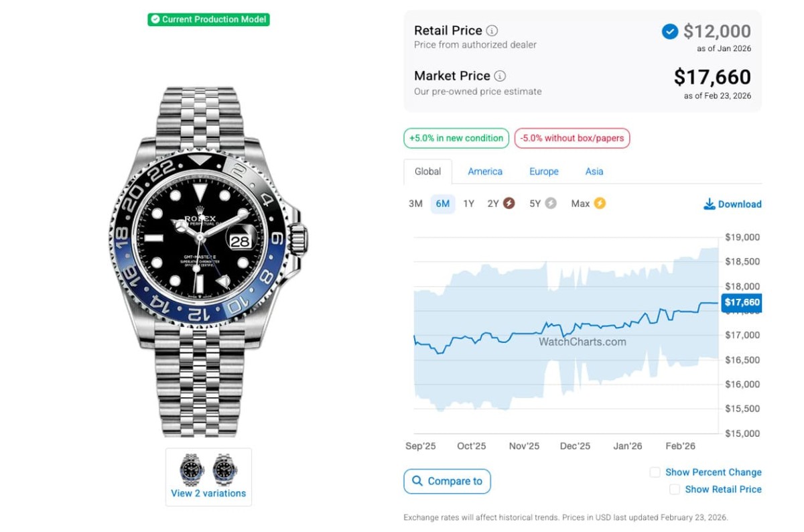Click the Market Price info icon
The width and height of the screenshot is (804, 532).
point(500,76)
